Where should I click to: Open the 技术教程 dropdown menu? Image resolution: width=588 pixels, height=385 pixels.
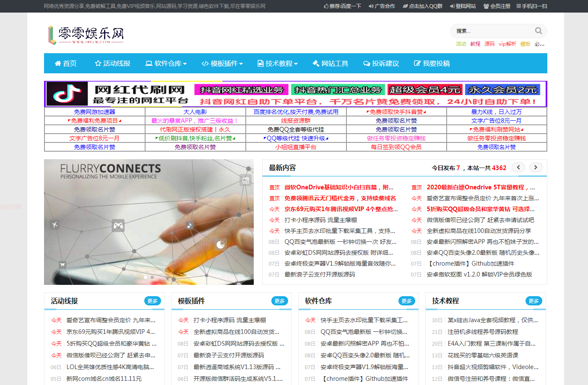(278, 63)
